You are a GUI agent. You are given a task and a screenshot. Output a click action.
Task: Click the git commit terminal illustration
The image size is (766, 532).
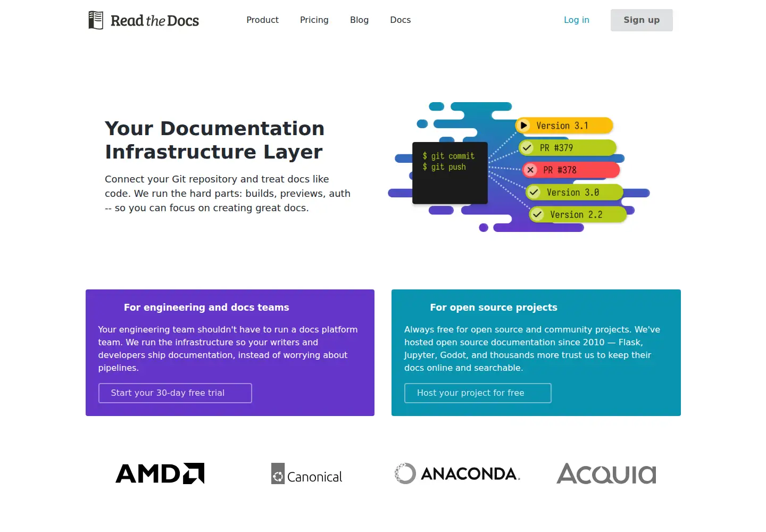(450, 173)
